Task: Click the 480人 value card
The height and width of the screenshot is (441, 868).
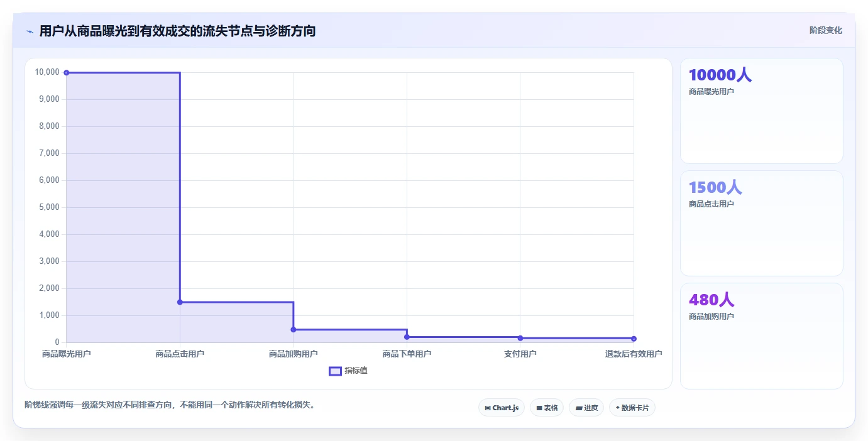Action: [761, 336]
